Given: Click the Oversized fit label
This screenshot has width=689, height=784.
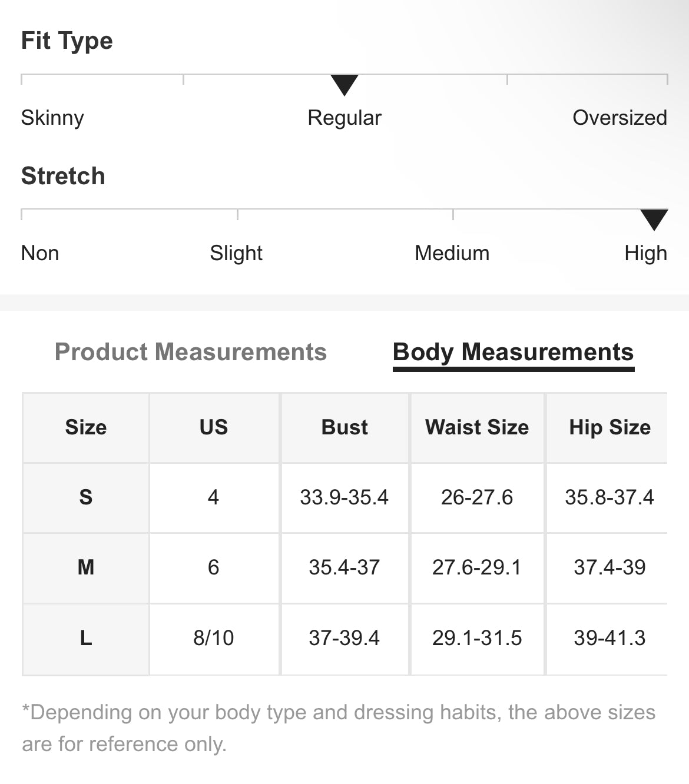Looking at the screenshot, I should tap(620, 118).
